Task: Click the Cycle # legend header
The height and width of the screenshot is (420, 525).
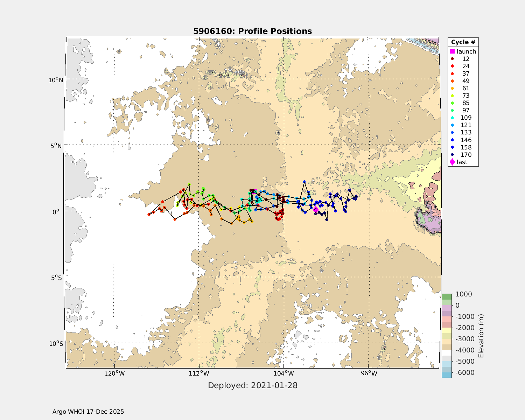Action: click(463, 42)
